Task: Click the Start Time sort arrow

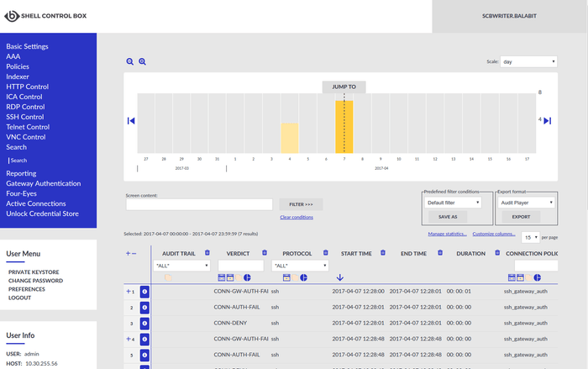Action: click(339, 277)
